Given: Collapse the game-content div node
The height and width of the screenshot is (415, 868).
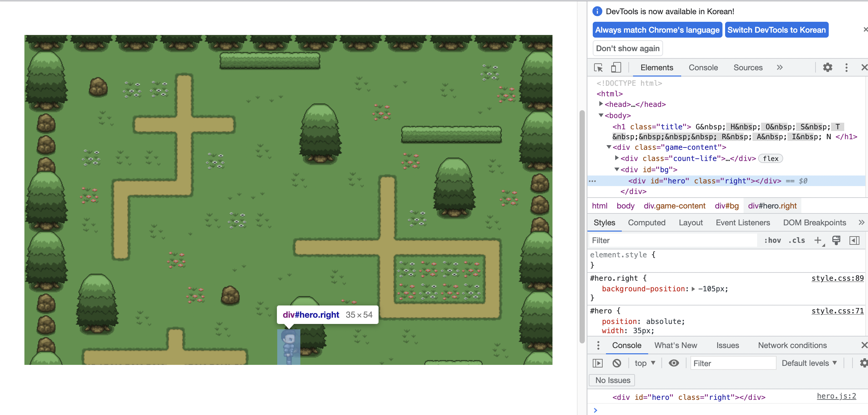Looking at the screenshot, I should tap(609, 147).
